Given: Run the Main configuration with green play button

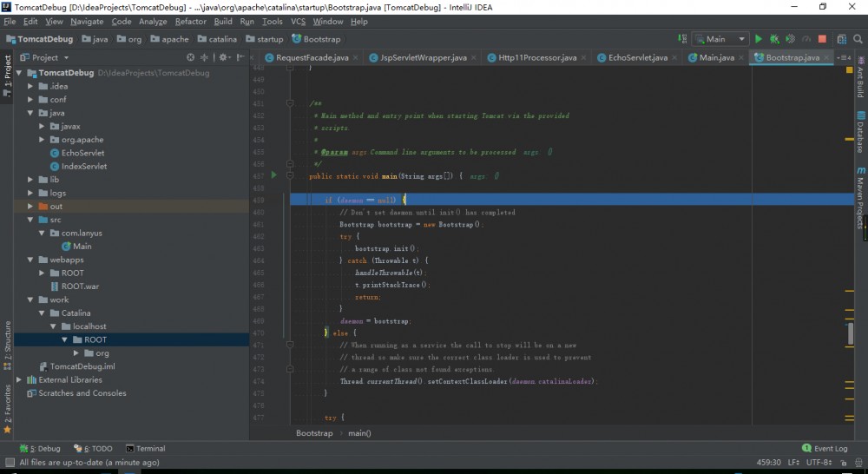Looking at the screenshot, I should (759, 39).
